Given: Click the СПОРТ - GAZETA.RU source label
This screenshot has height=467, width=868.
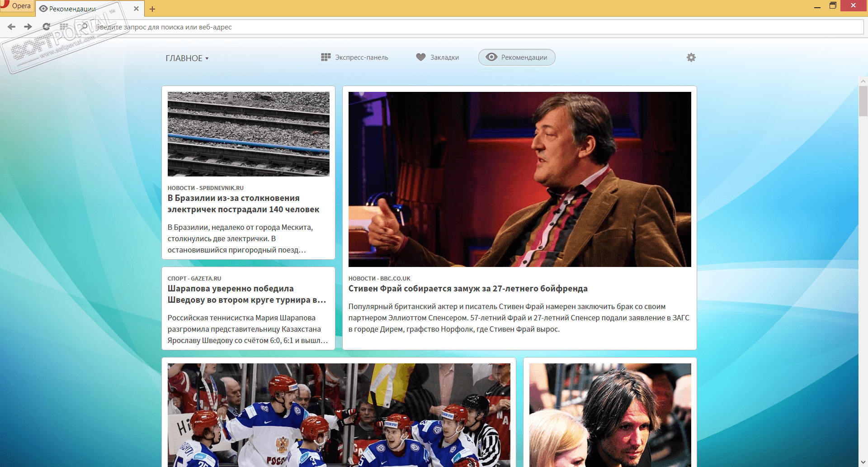Looking at the screenshot, I should (x=194, y=279).
